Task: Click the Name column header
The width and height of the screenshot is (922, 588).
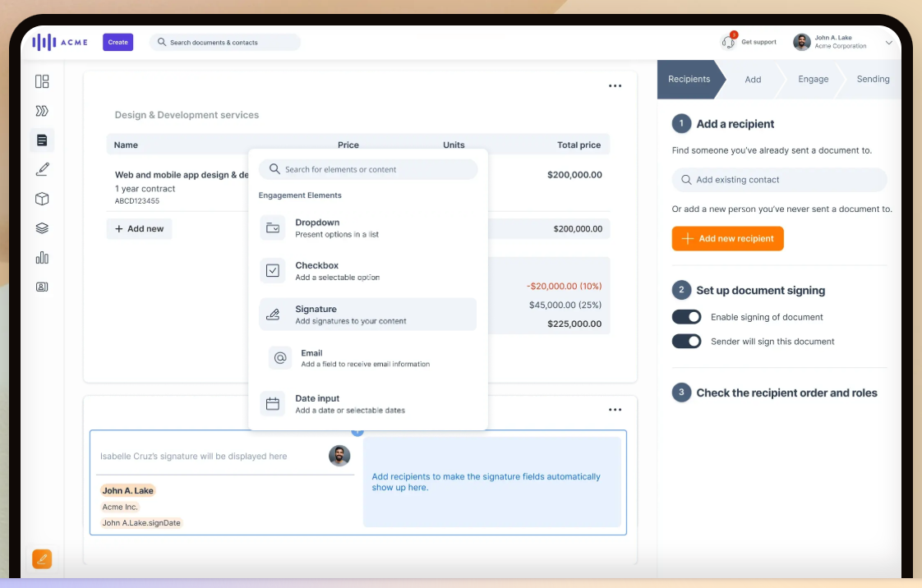Action: [x=126, y=145]
